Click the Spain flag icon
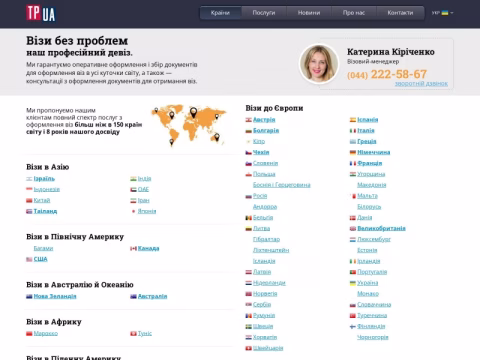This screenshot has width=480, height=360. pos(353,120)
